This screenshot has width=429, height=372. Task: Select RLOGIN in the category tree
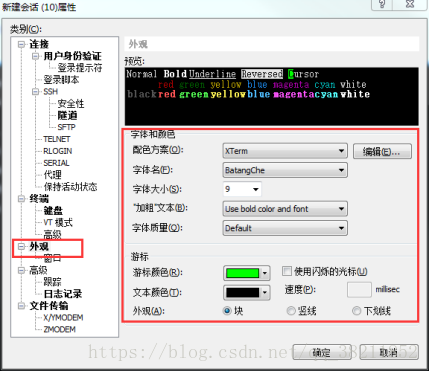[58, 151]
